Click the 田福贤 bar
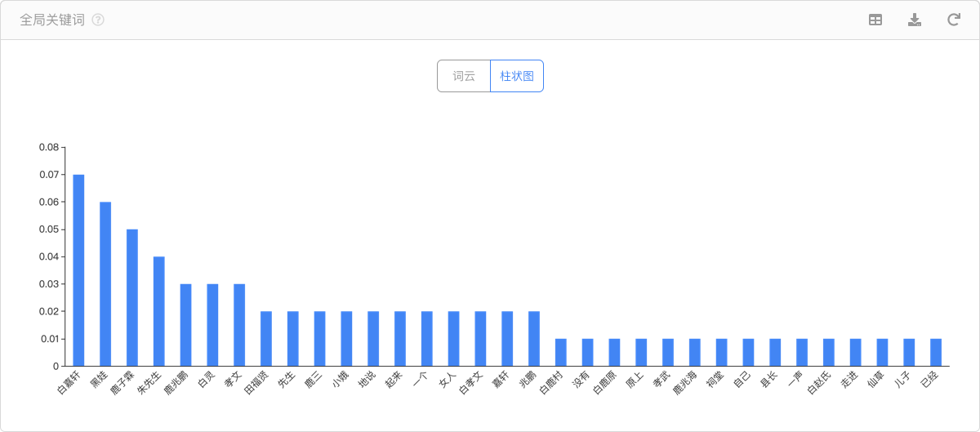This screenshot has width=980, height=432. click(266, 338)
